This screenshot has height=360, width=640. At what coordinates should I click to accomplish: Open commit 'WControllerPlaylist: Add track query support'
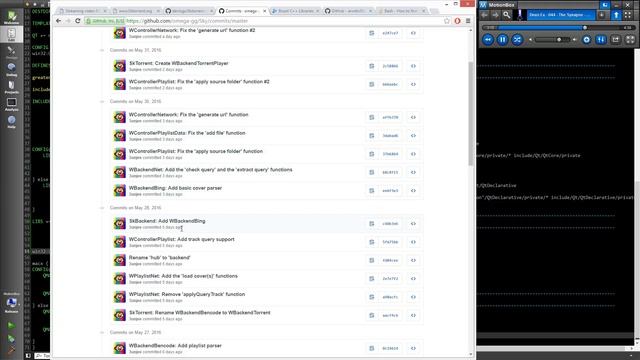[182, 239]
